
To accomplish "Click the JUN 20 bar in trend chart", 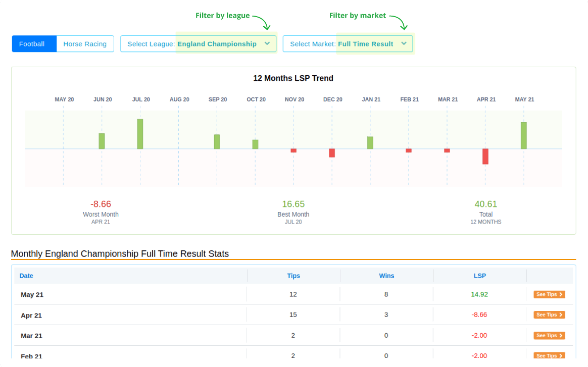I will [102, 141].
